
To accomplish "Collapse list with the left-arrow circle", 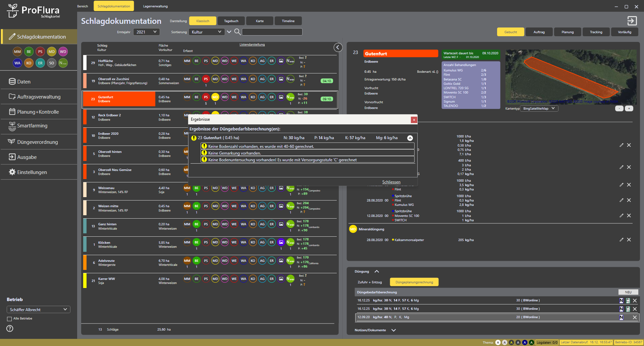I will click(338, 48).
